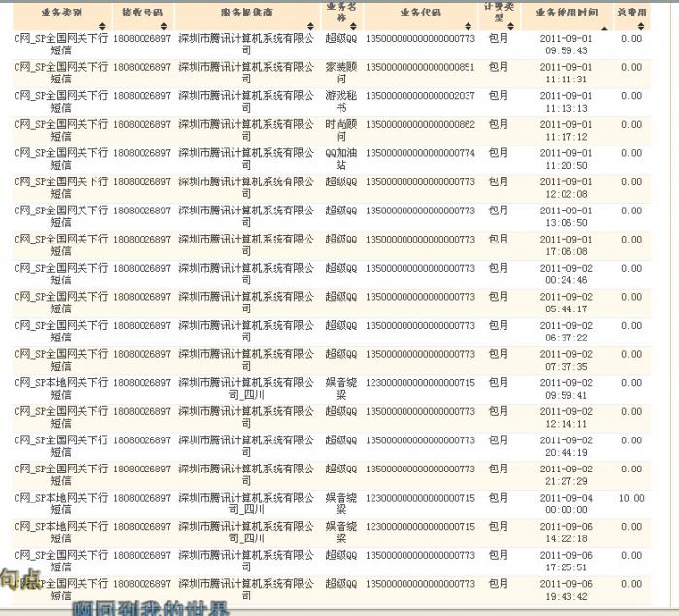679x616 pixels.
Task: Click the 接收号码 header label
Action: 142,13
